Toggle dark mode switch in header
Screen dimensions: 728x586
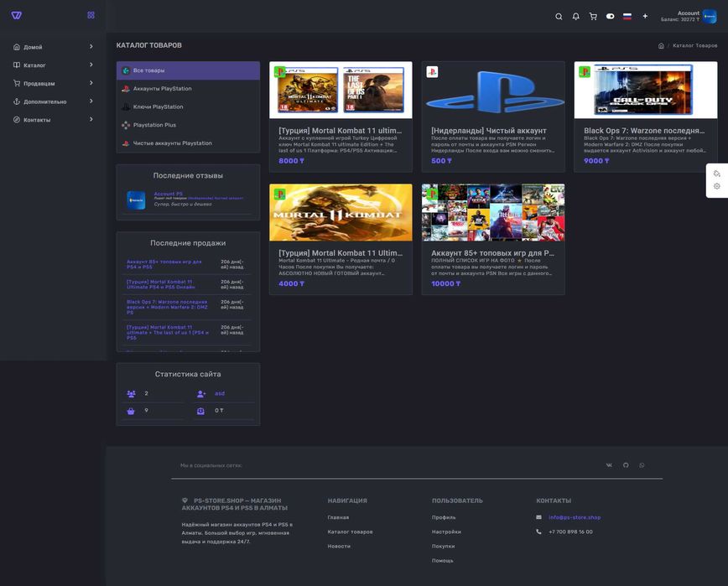[x=610, y=16]
